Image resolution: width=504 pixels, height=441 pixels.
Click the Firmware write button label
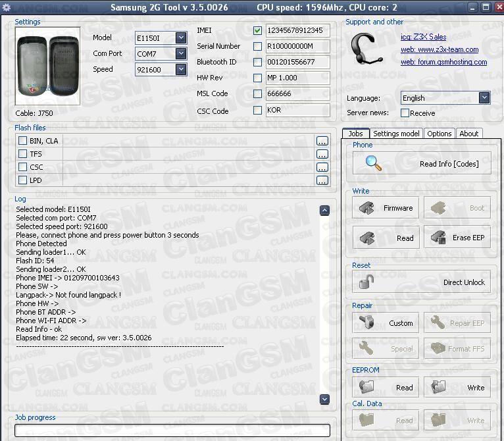(398, 208)
